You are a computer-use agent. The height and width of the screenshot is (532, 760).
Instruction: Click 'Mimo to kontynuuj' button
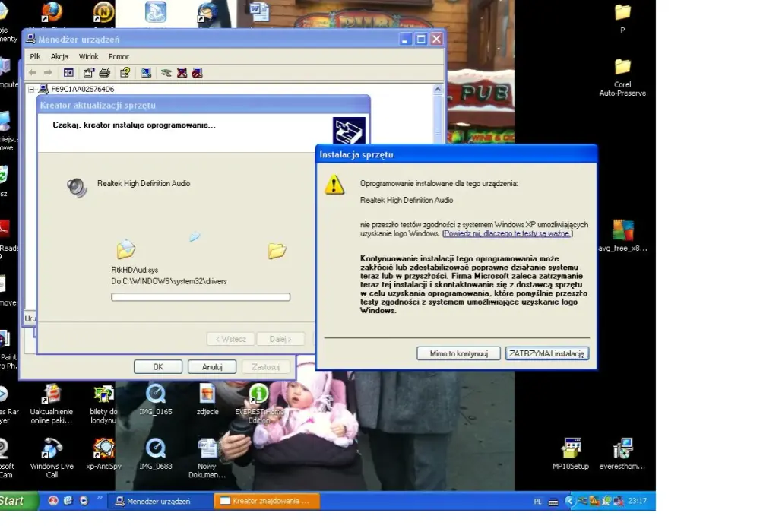coord(458,353)
